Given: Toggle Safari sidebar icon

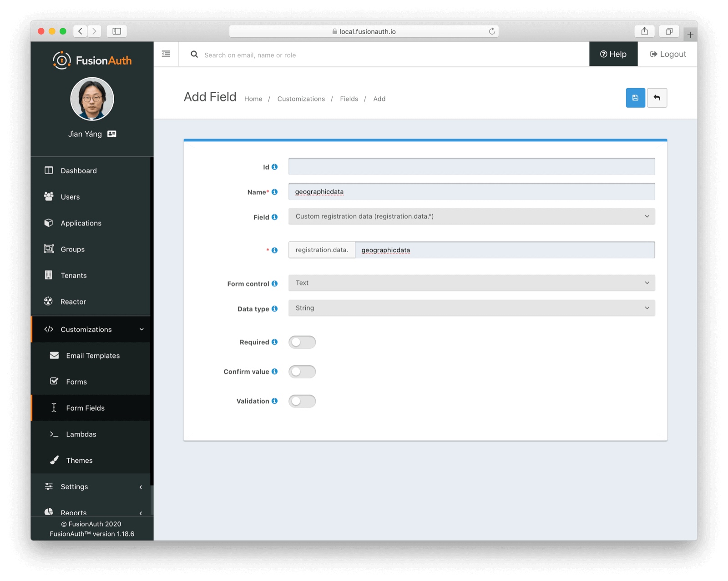Looking at the screenshot, I should [x=117, y=31].
